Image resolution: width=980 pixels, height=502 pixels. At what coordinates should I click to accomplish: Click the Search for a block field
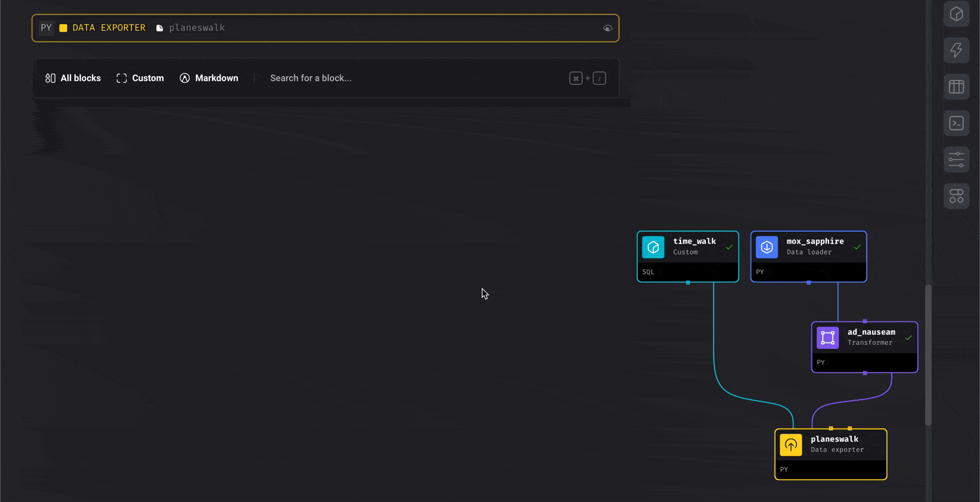click(311, 78)
